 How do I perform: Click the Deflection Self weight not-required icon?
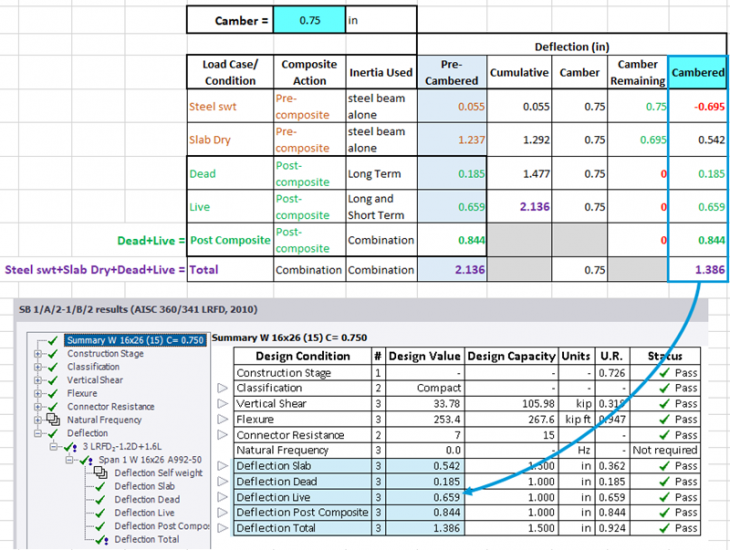(x=100, y=473)
